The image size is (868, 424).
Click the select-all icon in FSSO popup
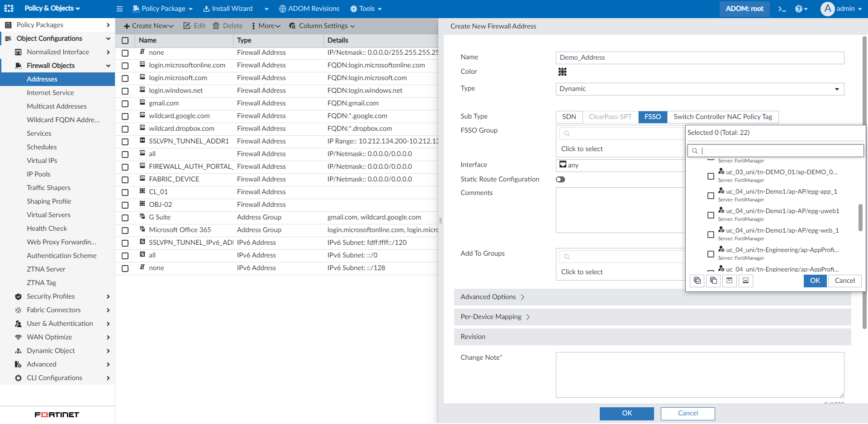tap(697, 281)
